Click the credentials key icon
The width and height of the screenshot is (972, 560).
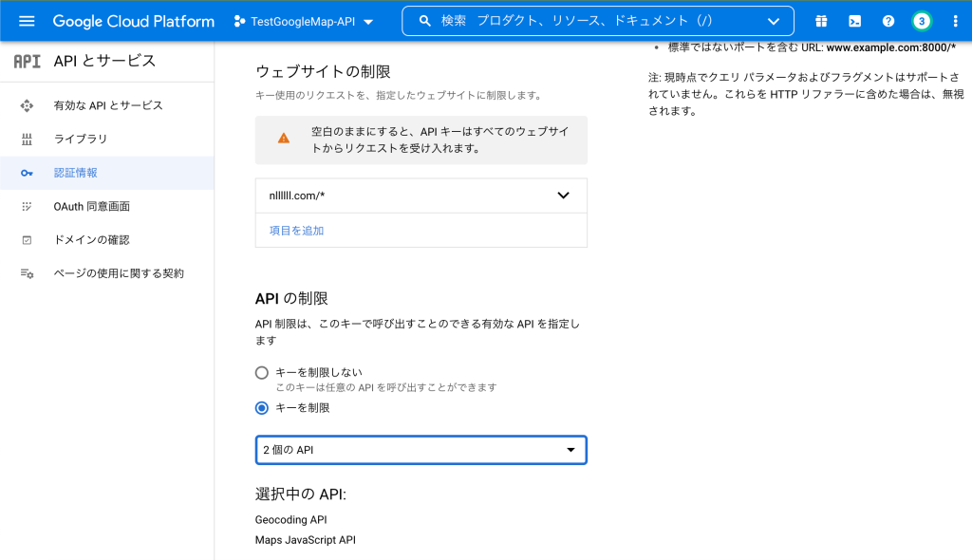(x=27, y=173)
